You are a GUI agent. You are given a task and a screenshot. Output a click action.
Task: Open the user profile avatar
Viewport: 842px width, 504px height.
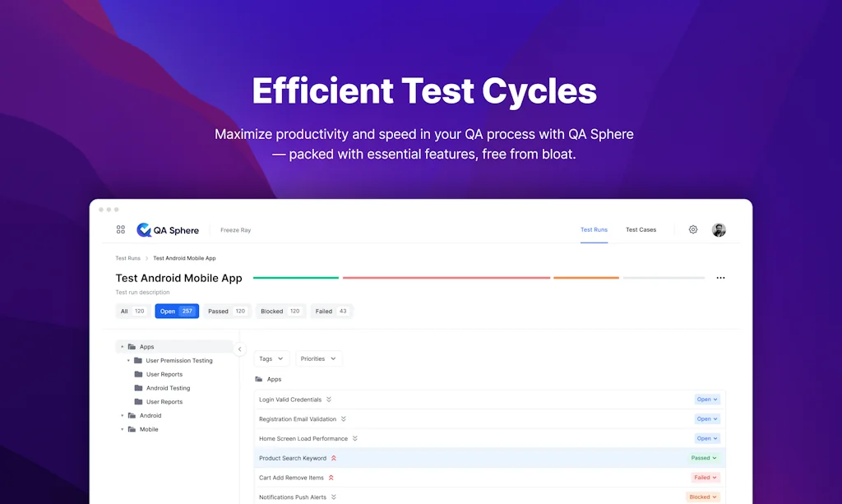(x=719, y=230)
